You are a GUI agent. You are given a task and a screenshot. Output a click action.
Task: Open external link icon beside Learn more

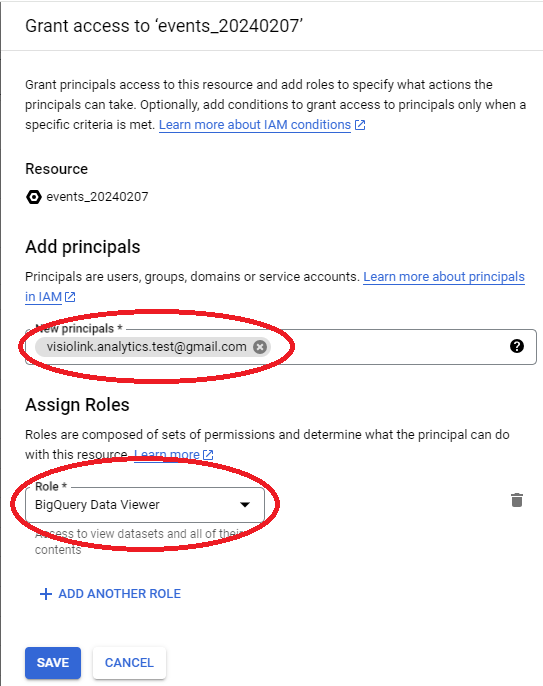pyautogui.click(x=208, y=455)
